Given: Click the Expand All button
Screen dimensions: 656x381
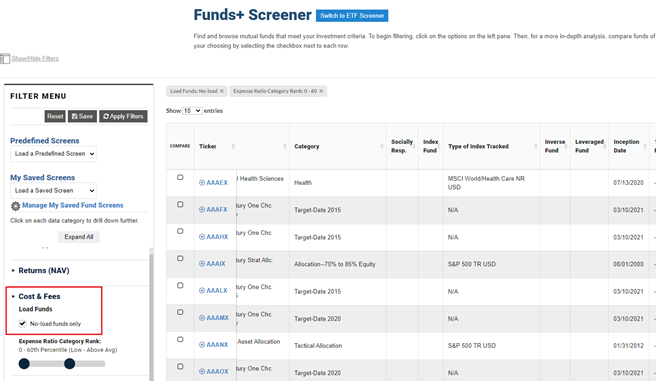Looking at the screenshot, I should [x=79, y=237].
